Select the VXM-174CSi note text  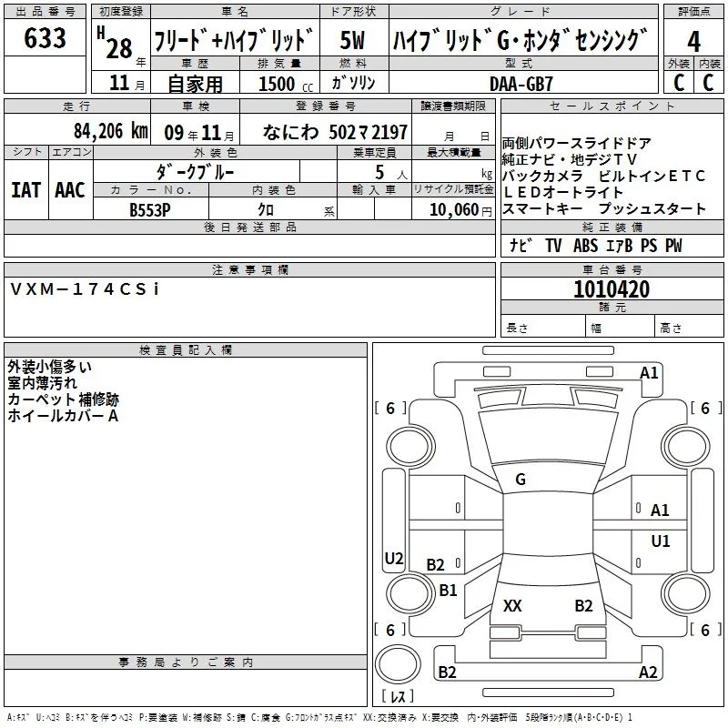85,288
